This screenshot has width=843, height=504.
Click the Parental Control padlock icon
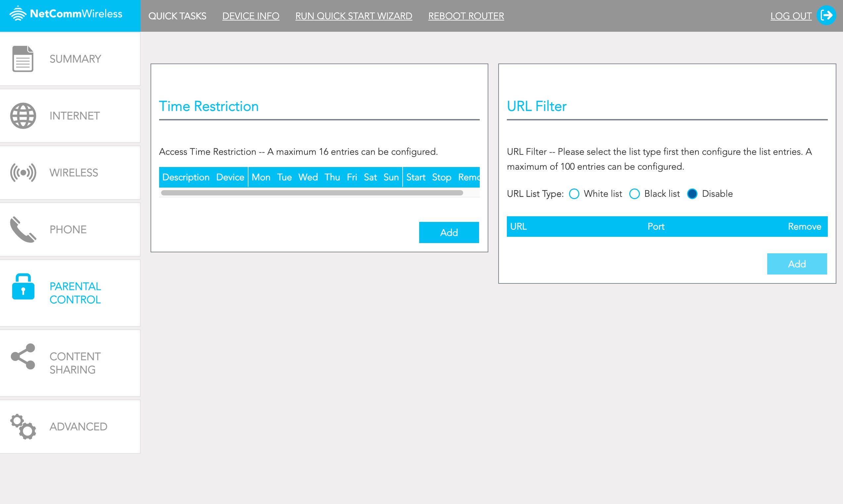tap(23, 287)
